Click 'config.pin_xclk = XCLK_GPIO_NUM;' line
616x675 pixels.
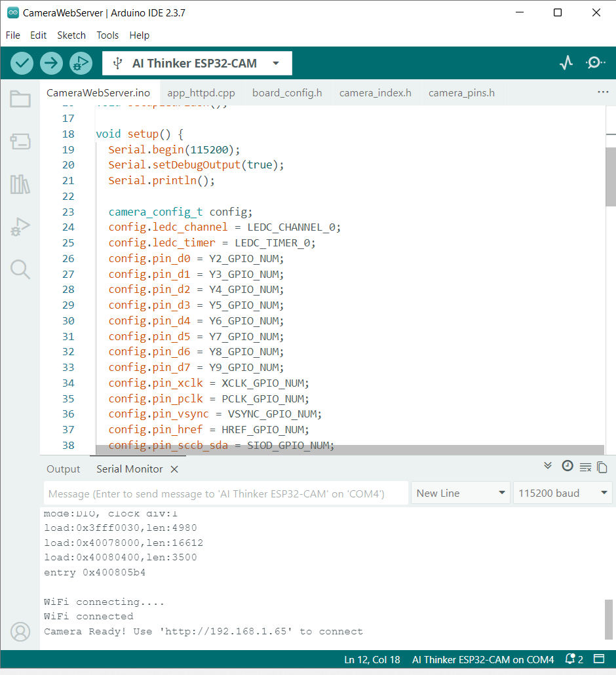click(x=208, y=383)
